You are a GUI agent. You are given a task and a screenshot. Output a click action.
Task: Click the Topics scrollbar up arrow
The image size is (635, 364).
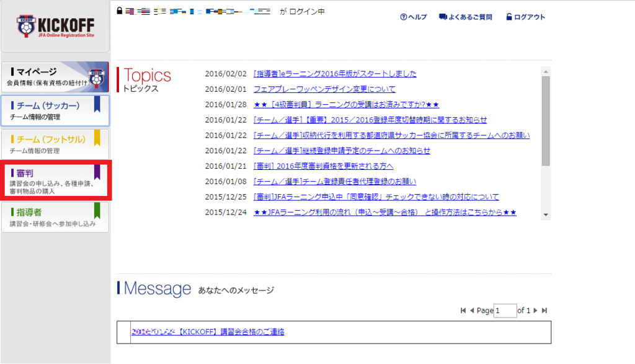546,71
